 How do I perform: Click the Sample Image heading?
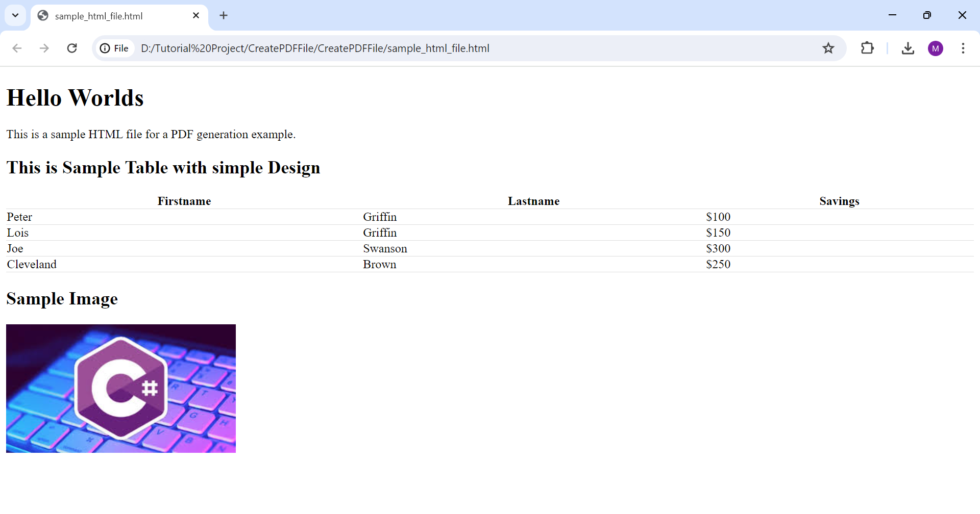62,299
